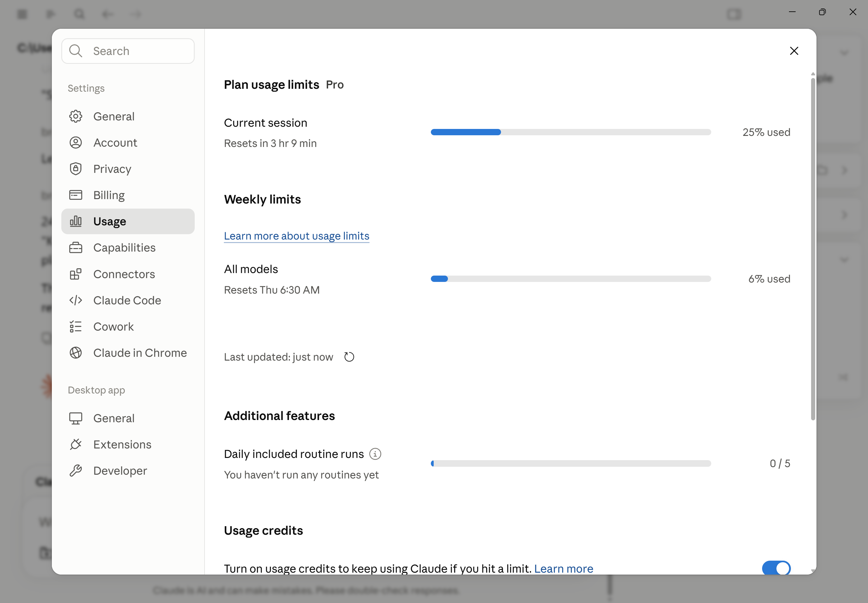Click the Extensions plug icon
868x603 pixels.
(x=76, y=444)
